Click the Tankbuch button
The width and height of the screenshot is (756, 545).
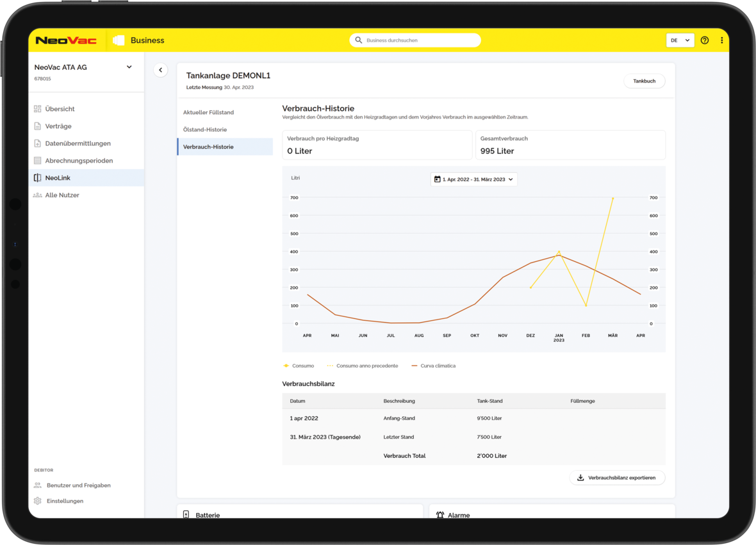(x=644, y=81)
